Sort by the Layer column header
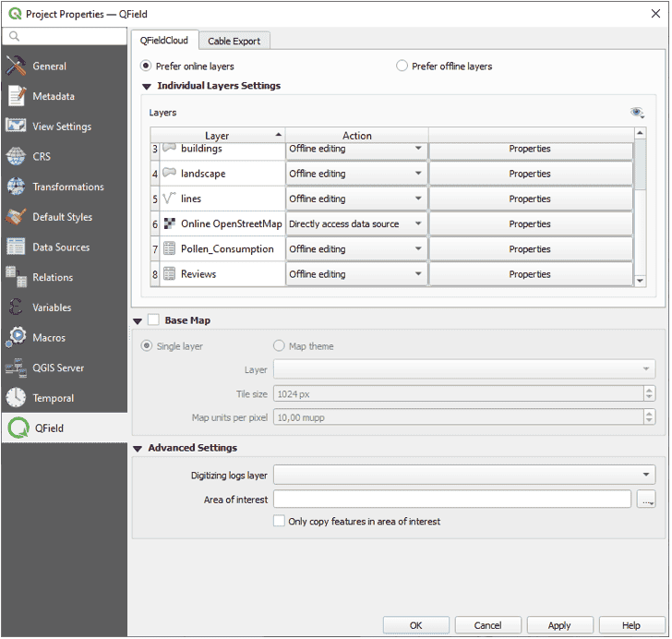 coord(218,136)
